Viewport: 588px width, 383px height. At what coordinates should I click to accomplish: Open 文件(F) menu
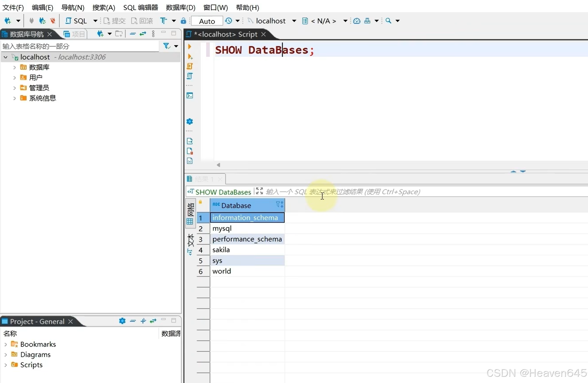coord(13,7)
